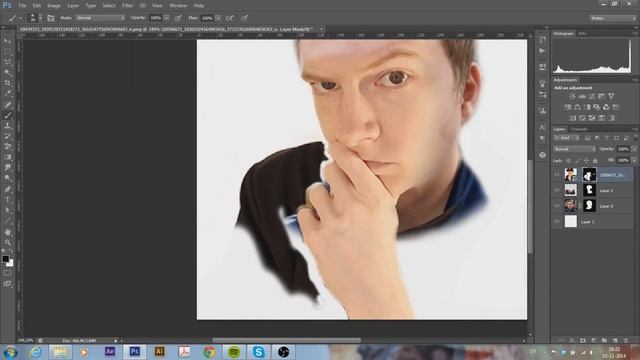Screen dimensions: 640x360
Task: Toggle Quick Mask mode icon
Action: 7,273
